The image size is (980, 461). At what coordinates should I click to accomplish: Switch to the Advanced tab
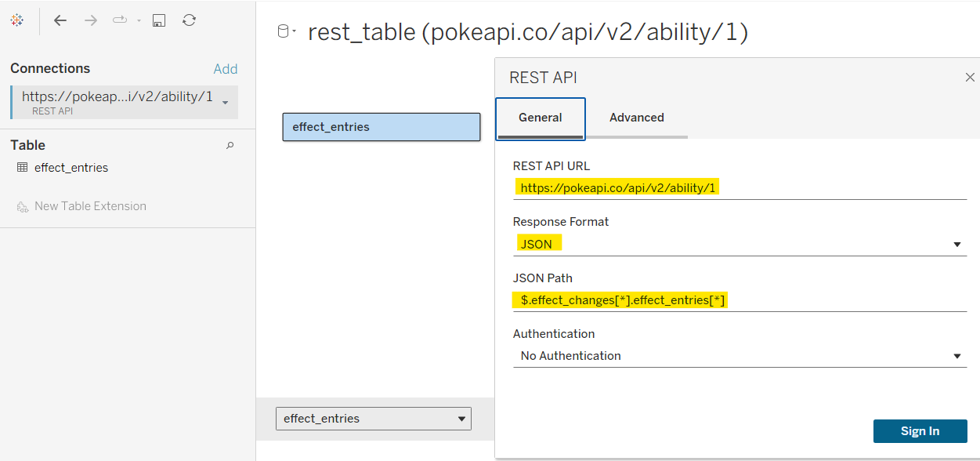coord(636,118)
